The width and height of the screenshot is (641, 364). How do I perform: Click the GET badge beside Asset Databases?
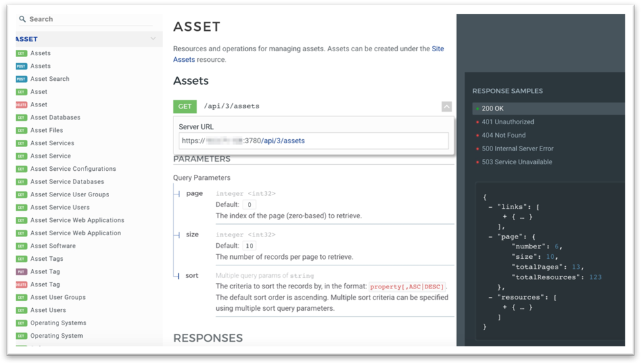(21, 118)
